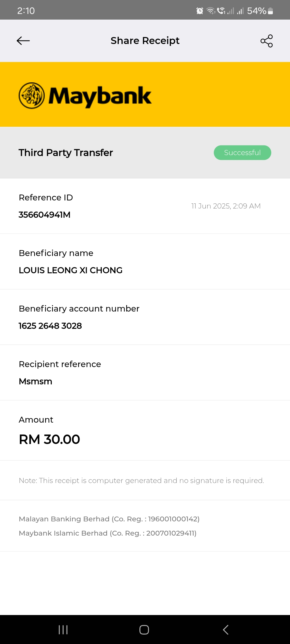Viewport: 290px width, 644px height.
Task: Tap the back arrow in header
Action: (23, 41)
